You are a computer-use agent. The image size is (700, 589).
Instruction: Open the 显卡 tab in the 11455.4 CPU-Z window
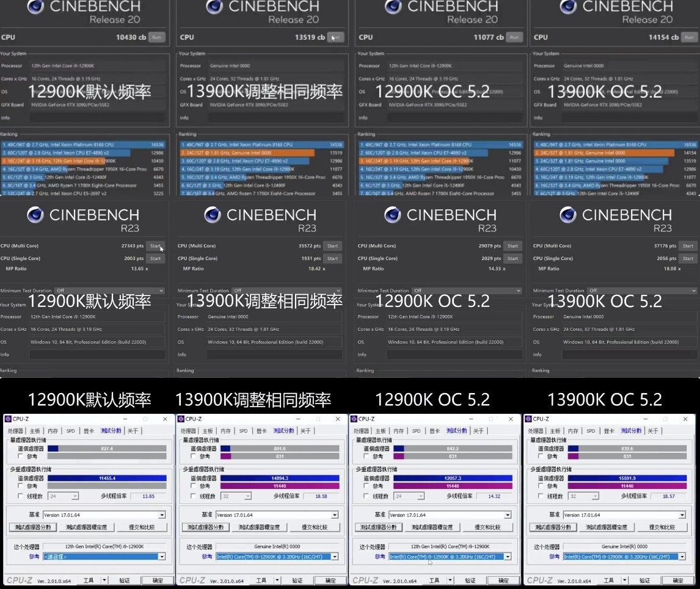[89, 431]
